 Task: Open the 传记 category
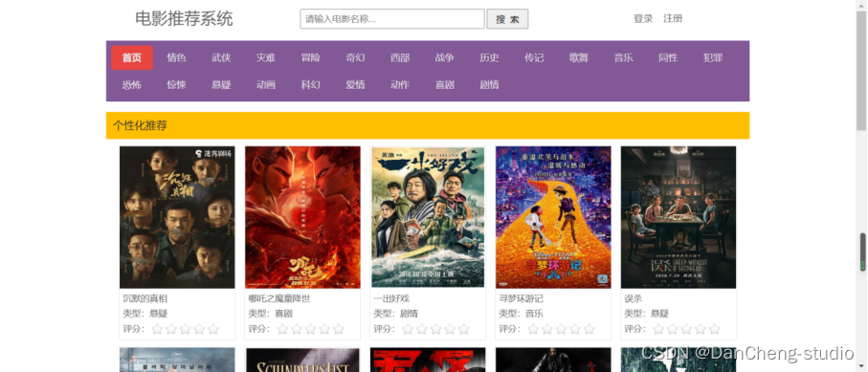(534, 57)
